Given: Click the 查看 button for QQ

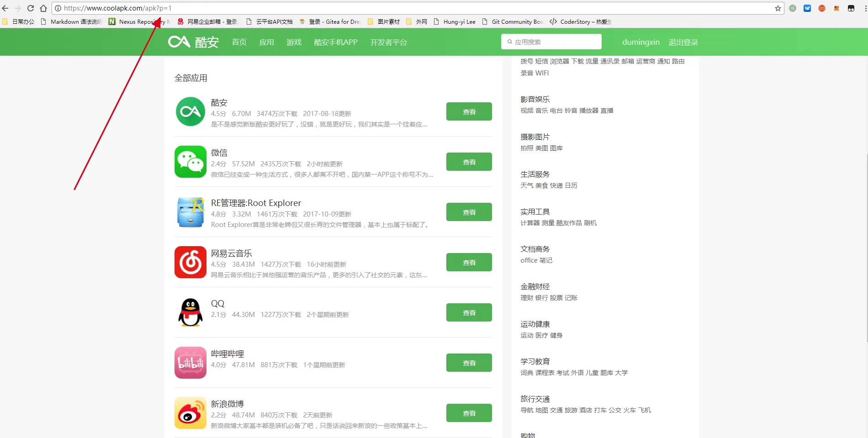Looking at the screenshot, I should [x=469, y=312].
